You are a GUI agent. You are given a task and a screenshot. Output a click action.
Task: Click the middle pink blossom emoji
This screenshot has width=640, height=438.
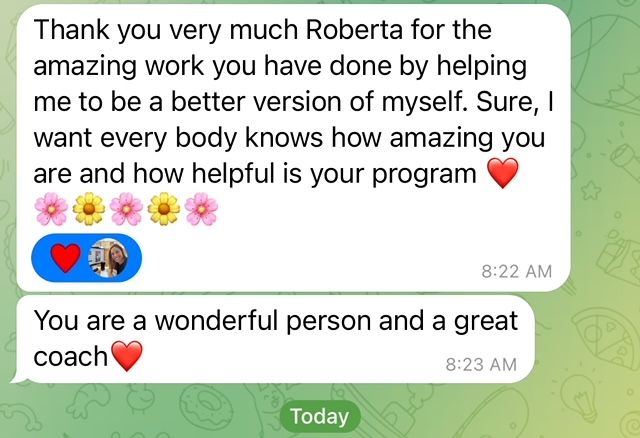point(126,209)
